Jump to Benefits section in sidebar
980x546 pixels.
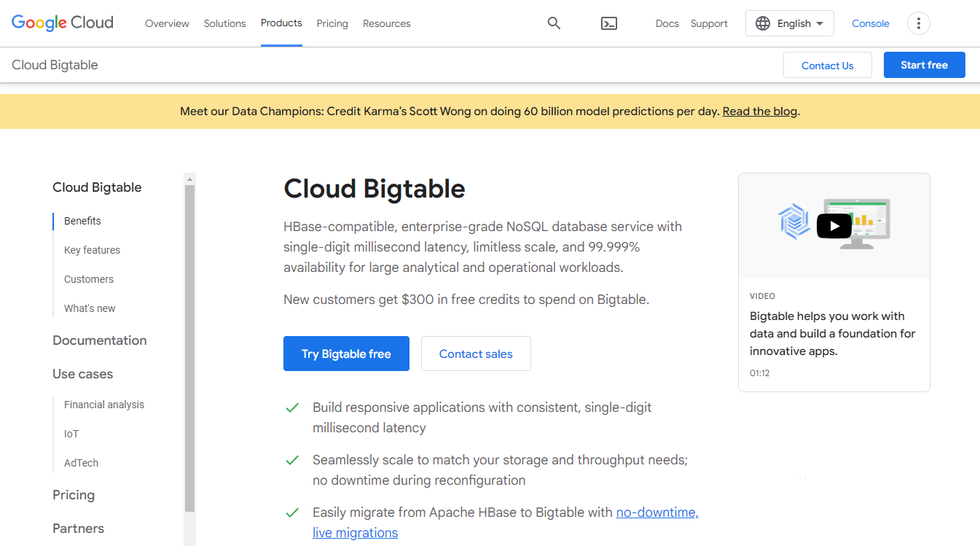[x=82, y=221]
